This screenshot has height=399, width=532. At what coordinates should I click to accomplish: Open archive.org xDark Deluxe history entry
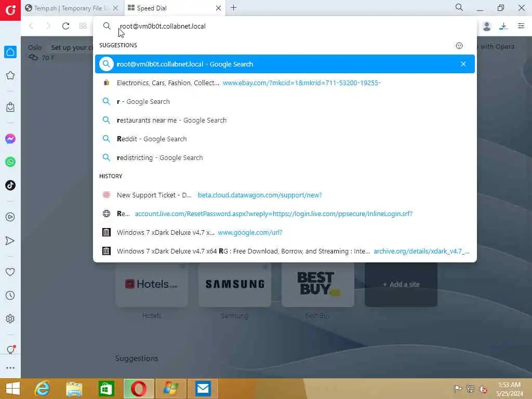[285, 251]
